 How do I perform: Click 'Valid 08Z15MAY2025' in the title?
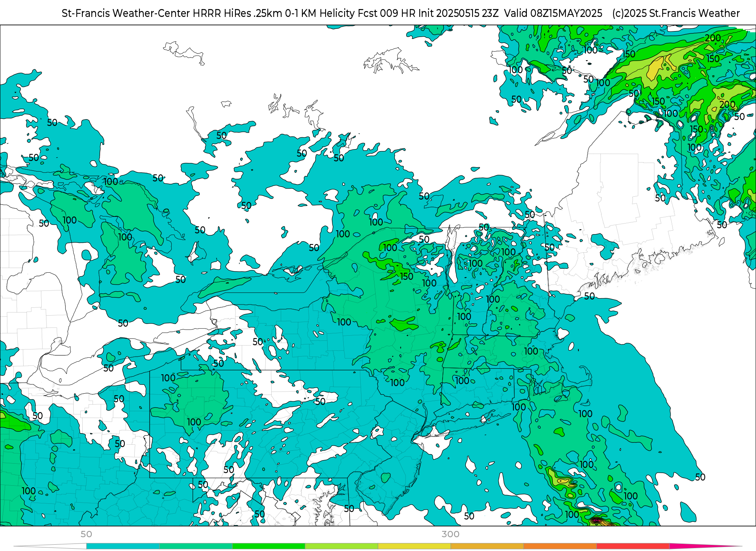553,13
